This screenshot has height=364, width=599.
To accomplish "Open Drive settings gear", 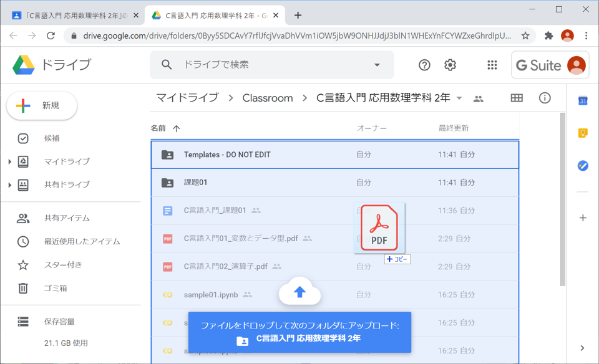I will [450, 65].
